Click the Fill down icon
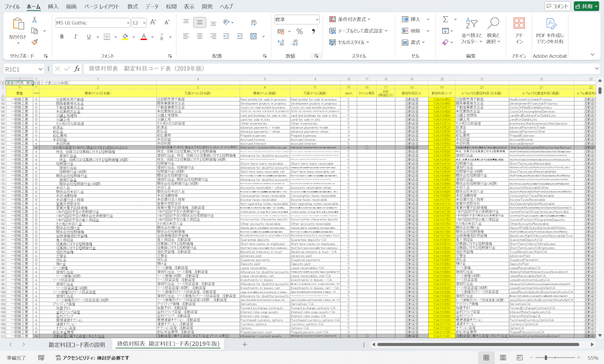The width and height of the screenshot is (604, 364). pos(445,30)
